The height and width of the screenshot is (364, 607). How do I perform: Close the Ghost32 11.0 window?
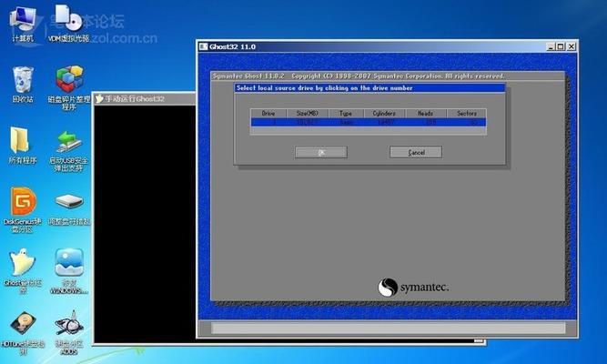click(572, 46)
